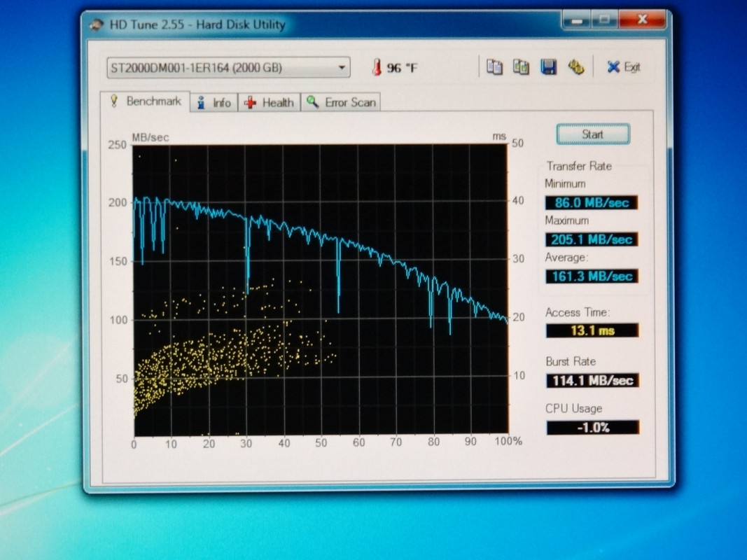747x560 pixels.
Task: Click the CPU Usage -1.0% value
Action: [x=593, y=427]
